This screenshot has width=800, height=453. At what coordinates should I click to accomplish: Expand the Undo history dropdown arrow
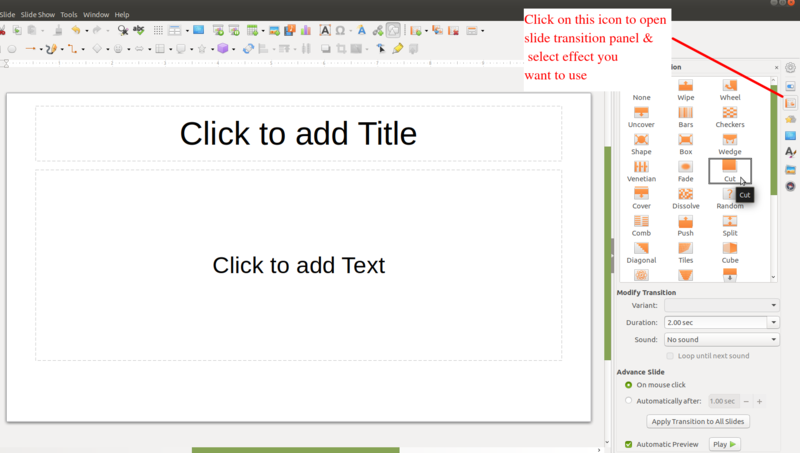(x=87, y=31)
